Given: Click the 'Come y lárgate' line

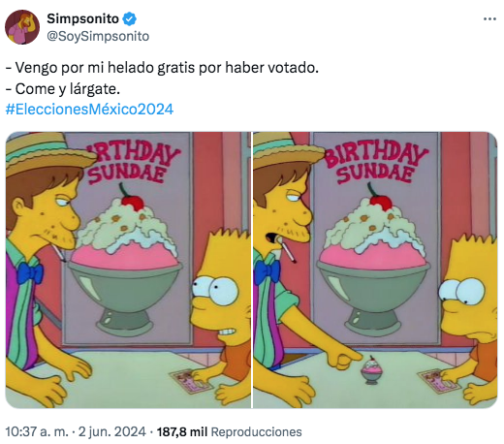Looking at the screenshot, I should 63,89.
